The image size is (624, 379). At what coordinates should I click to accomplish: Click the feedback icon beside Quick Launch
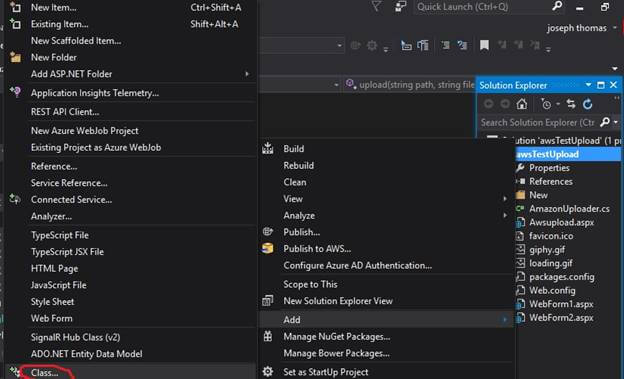point(400,7)
